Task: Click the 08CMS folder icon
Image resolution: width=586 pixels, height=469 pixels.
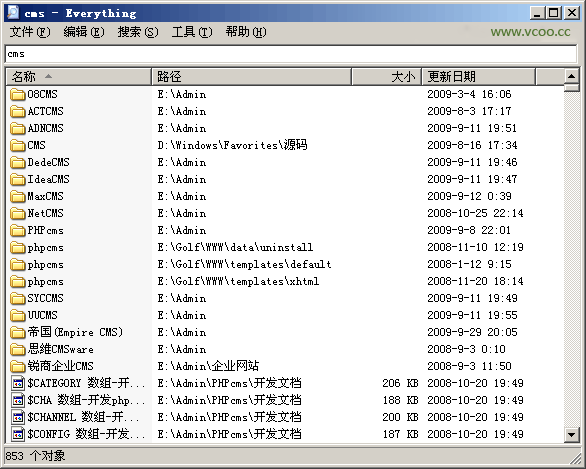Action: (x=18, y=95)
